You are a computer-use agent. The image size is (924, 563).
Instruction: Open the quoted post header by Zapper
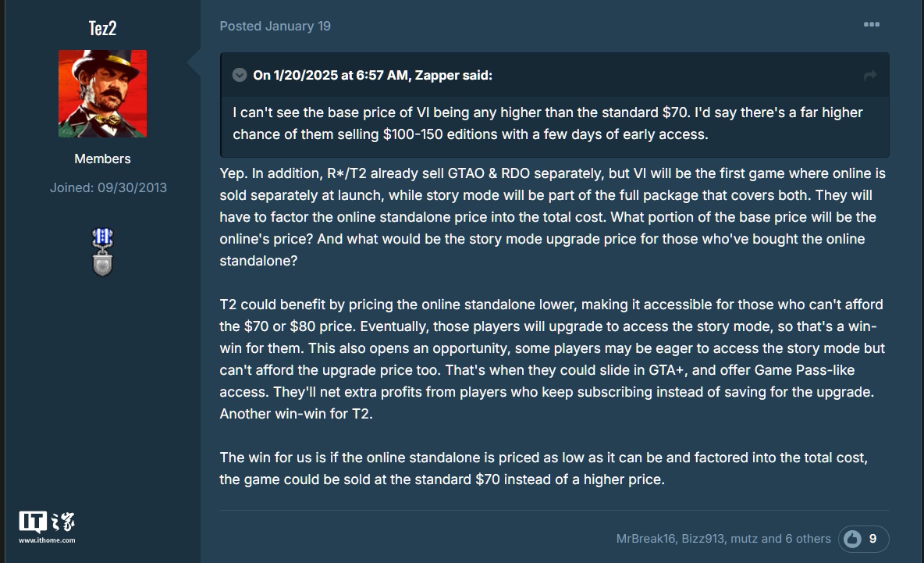pyautogui.click(x=372, y=76)
